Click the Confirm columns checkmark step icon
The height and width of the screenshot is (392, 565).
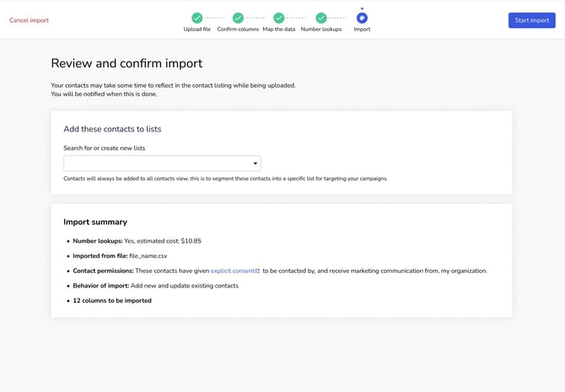pyautogui.click(x=238, y=18)
